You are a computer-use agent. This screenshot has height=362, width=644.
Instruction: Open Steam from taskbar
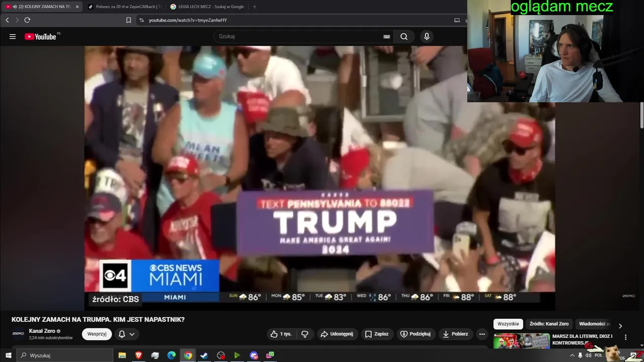tap(204, 355)
